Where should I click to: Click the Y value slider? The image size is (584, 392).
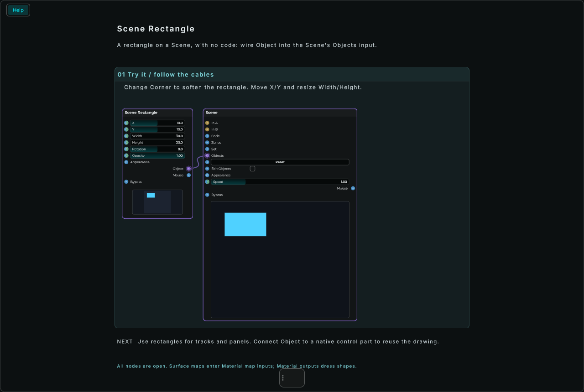coord(157,129)
